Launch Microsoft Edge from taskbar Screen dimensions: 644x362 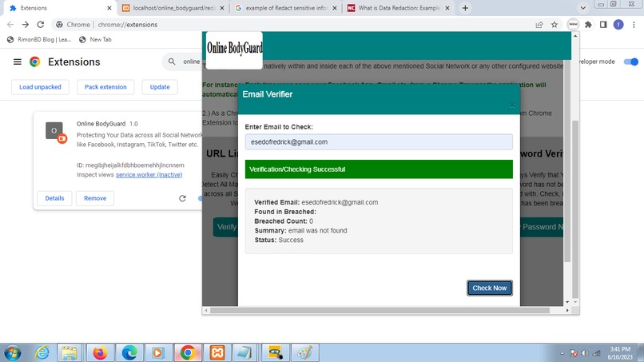[x=129, y=352]
